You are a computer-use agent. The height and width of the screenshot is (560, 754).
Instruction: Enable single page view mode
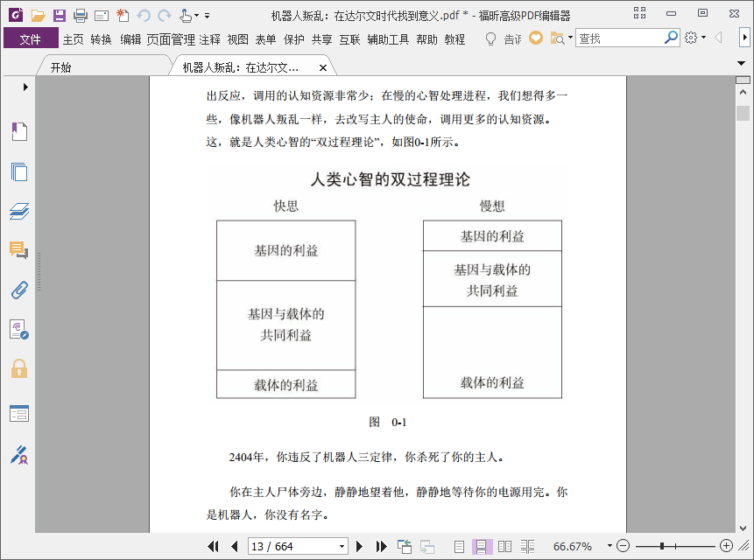coord(459,546)
